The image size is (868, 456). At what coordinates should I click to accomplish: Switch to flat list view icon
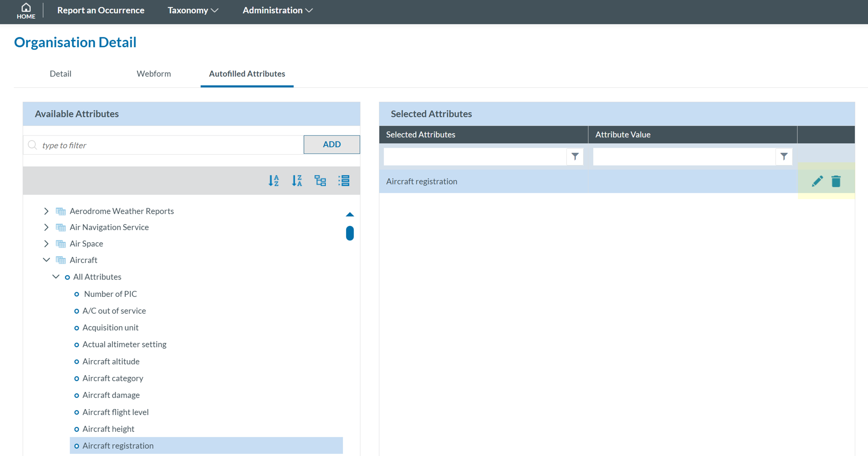point(344,180)
